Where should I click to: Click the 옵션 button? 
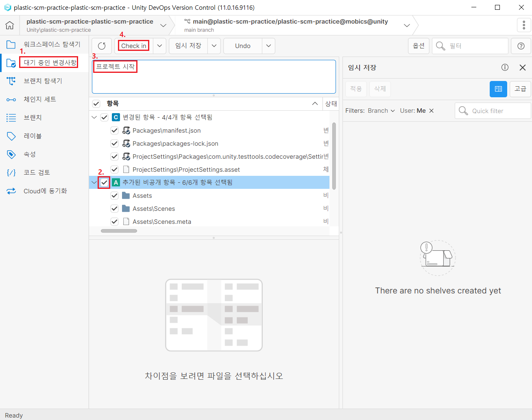(x=419, y=46)
